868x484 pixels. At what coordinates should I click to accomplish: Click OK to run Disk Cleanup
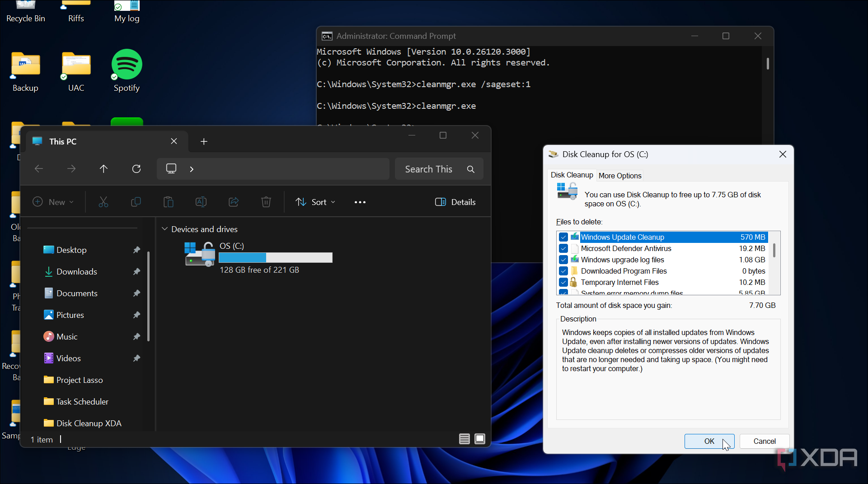coord(709,441)
